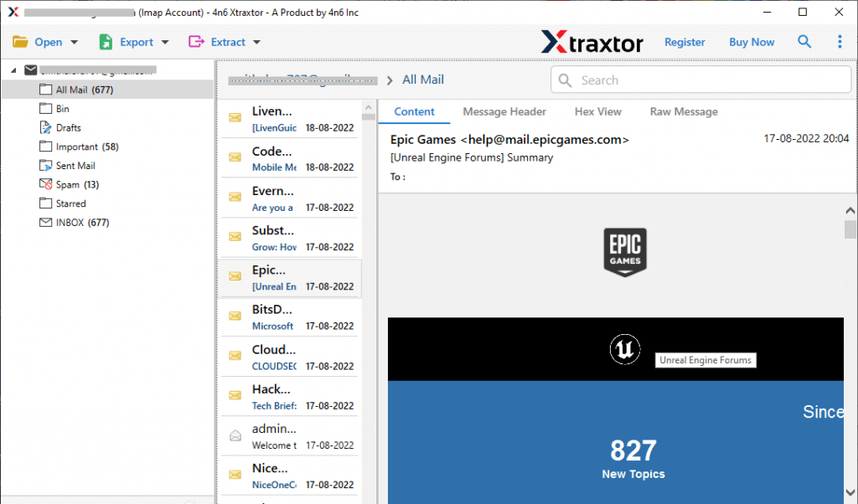Screen dimensions: 858x504
Task: Click the Buy Now link
Action: coord(752,41)
